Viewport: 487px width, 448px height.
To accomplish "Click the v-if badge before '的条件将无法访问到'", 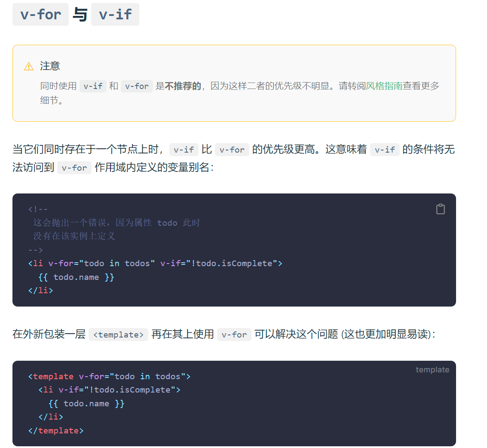I will [385, 150].
